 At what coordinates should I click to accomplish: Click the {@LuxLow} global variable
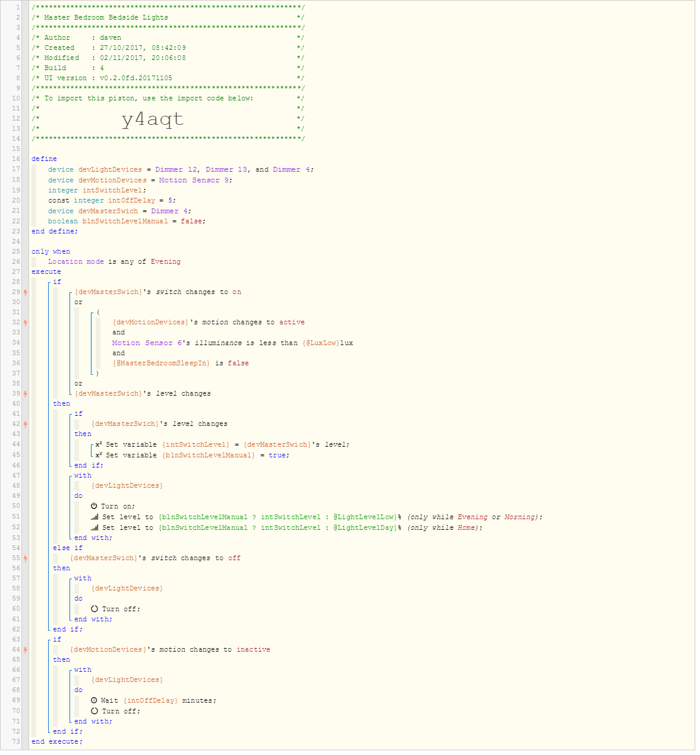(321, 343)
